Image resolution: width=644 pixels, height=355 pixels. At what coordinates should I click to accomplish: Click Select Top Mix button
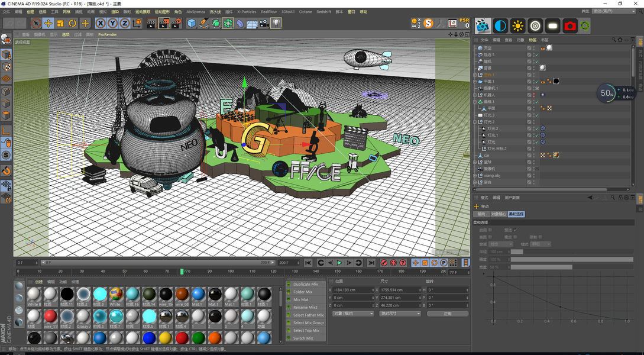coord(306,330)
